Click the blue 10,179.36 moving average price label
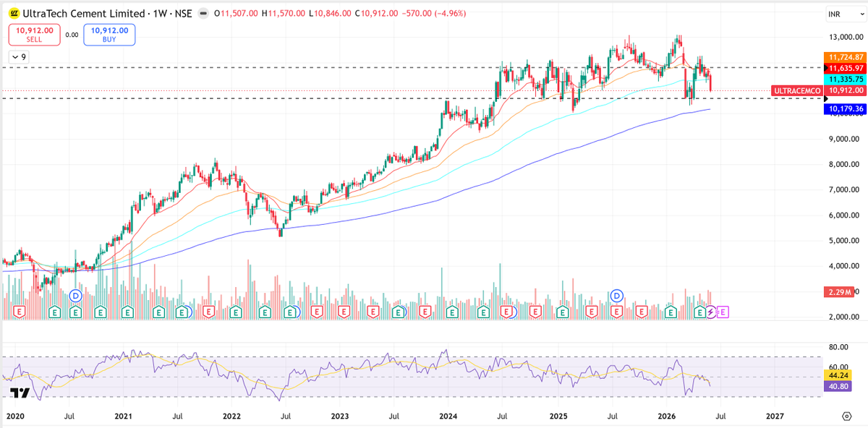This screenshot has width=868, height=428. pos(845,109)
